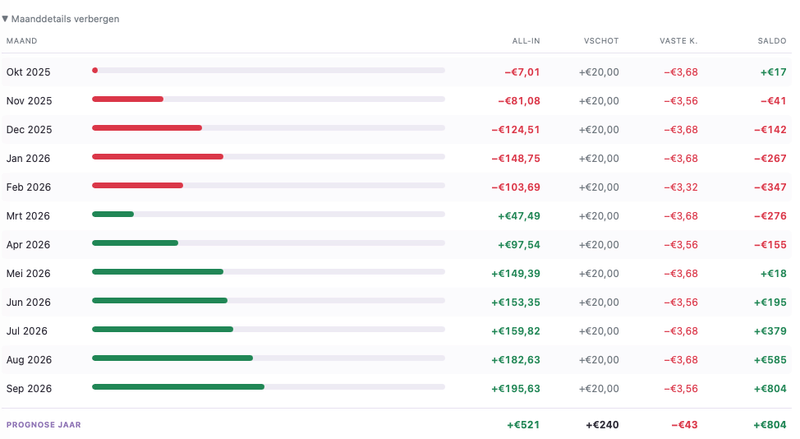800x439 pixels.
Task: Click the red progress bar for Nov 2025
Action: pyautogui.click(x=128, y=99)
